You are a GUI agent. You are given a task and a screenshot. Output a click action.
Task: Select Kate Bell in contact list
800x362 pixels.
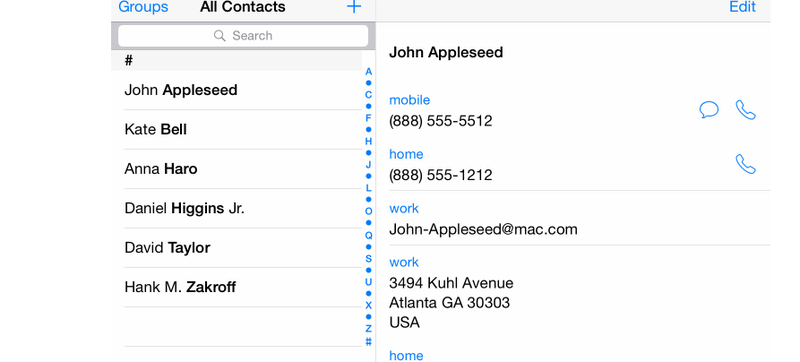coord(243,130)
